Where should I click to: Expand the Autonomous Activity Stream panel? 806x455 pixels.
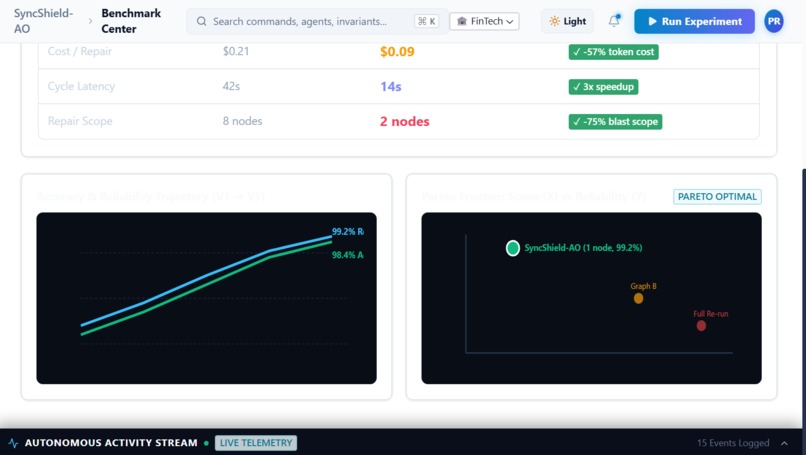(784, 443)
